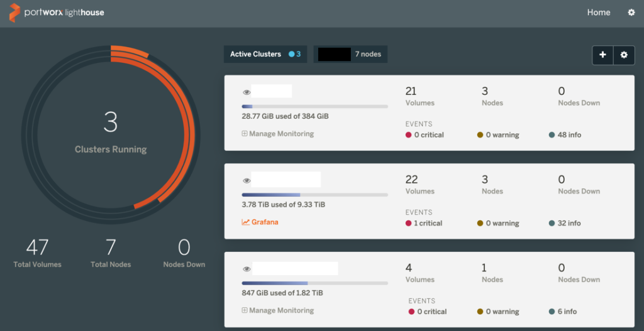The image size is (644, 331).
Task: Click info dot beside 48 info
Action: click(552, 135)
